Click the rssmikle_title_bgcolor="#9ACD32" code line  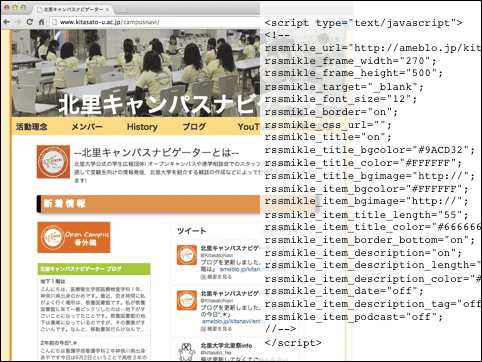(x=370, y=150)
